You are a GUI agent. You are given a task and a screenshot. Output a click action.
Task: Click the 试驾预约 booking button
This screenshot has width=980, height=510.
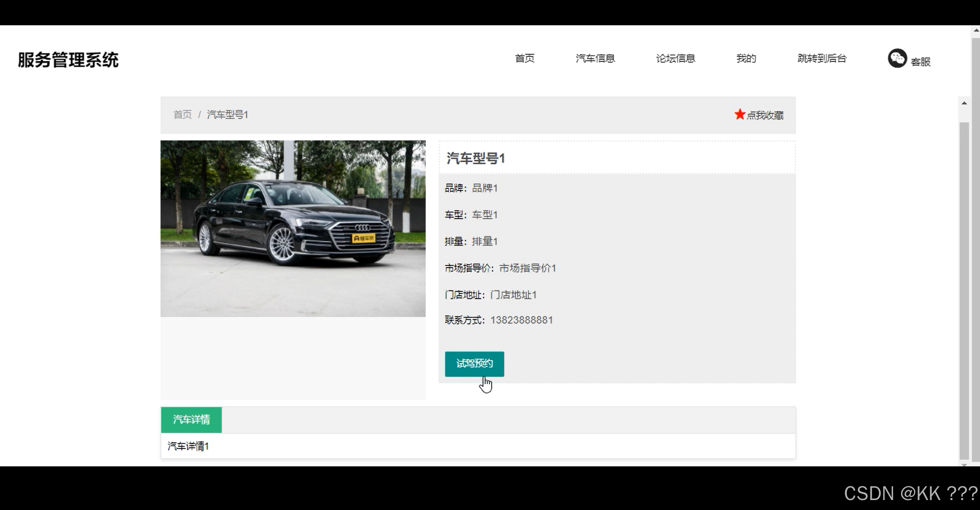(x=474, y=364)
